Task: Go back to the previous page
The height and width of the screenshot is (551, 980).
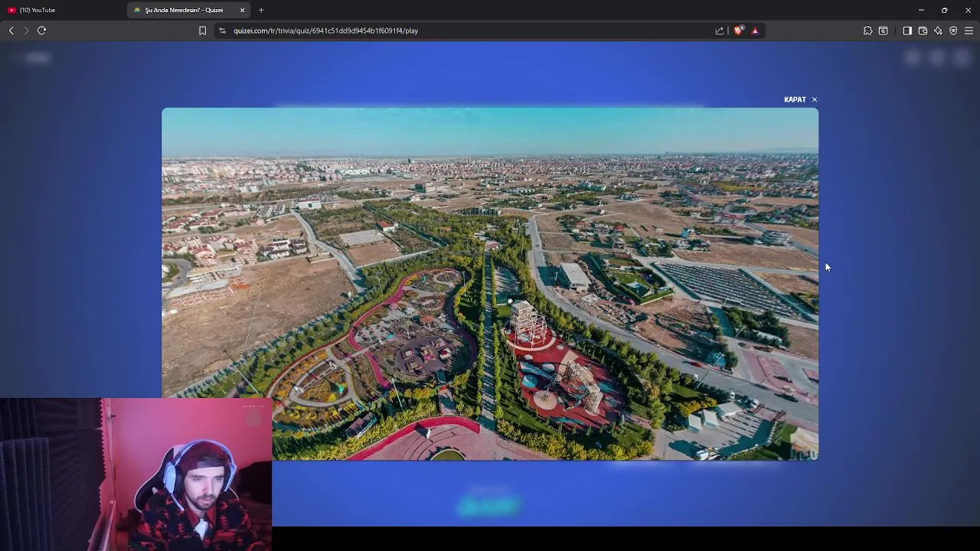Action: click(11, 31)
